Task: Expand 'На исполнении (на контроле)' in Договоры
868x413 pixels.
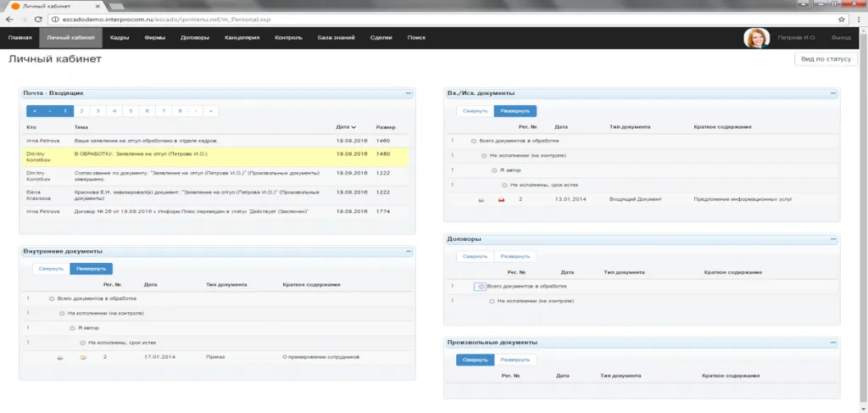Action: pos(491,301)
